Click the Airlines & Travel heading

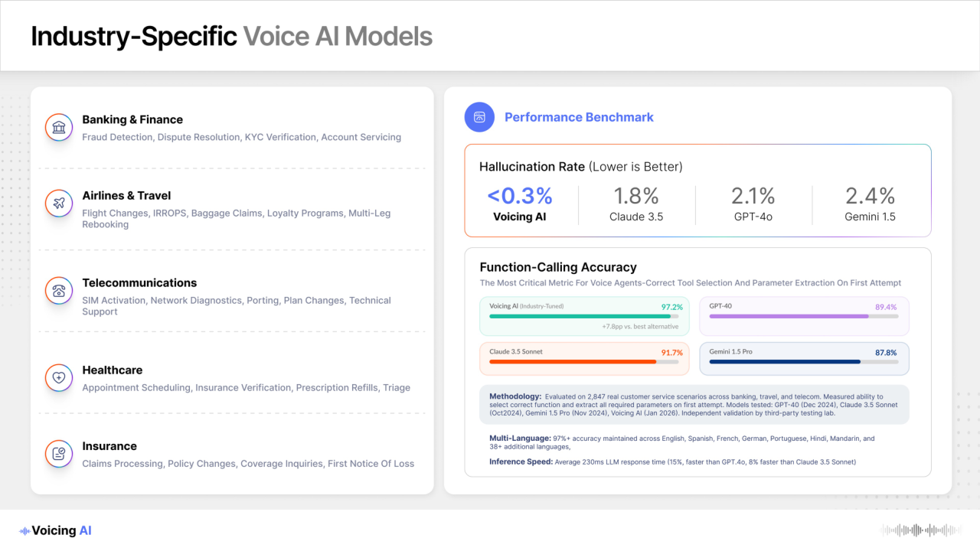click(126, 195)
